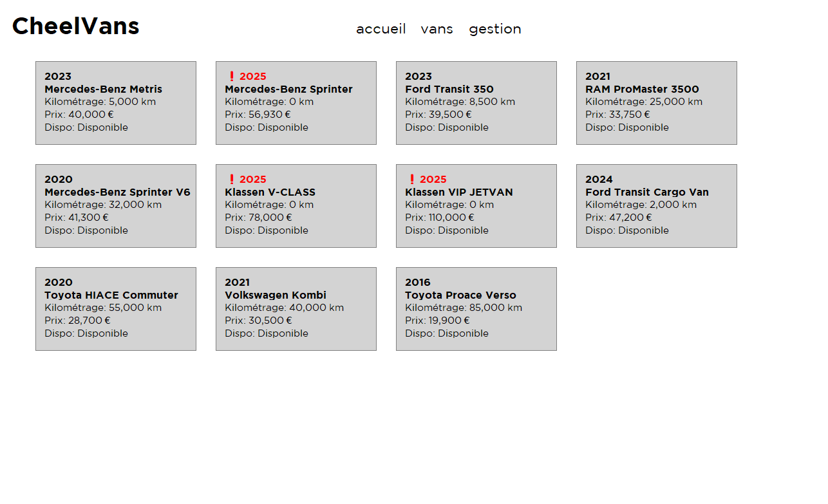Open the Ford Transit 350 card
This screenshot has width=828, height=504.
(476, 103)
